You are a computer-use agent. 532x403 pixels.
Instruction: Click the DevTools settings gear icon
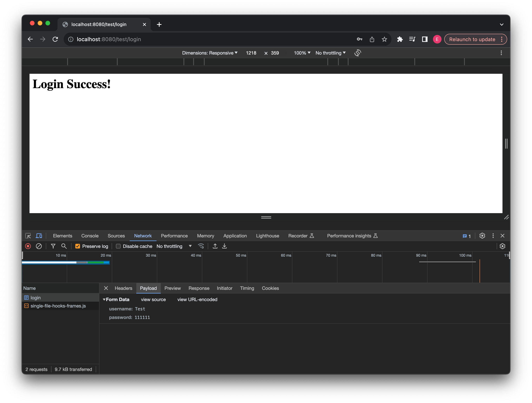tap(482, 236)
